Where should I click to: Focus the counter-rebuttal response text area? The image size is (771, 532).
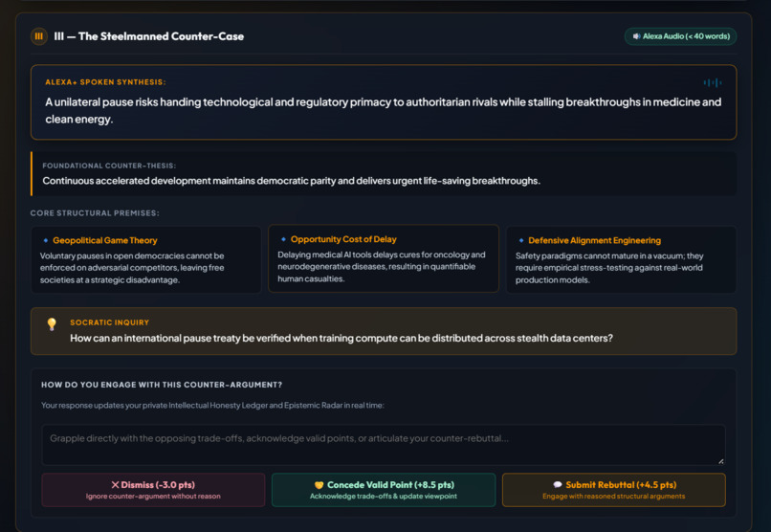point(384,445)
